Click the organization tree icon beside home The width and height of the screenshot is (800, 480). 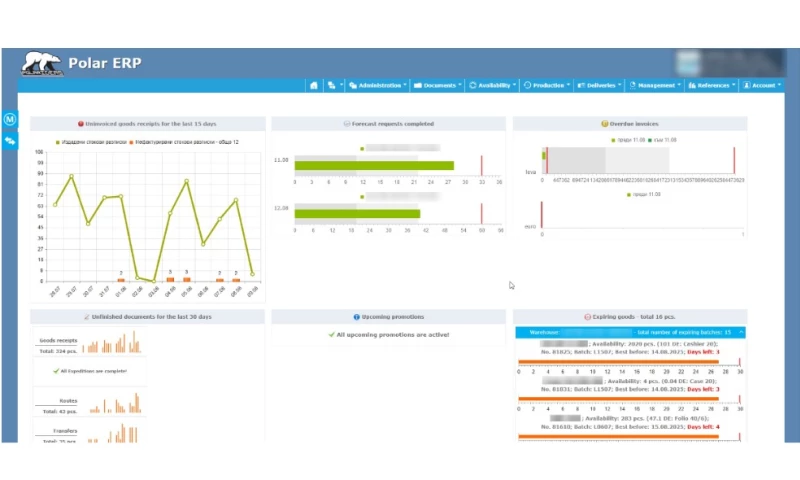(x=332, y=86)
